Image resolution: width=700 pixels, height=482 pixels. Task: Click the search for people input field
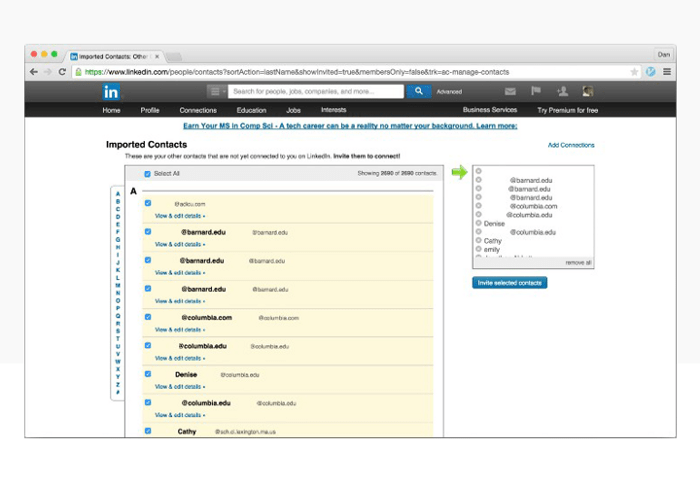316,91
